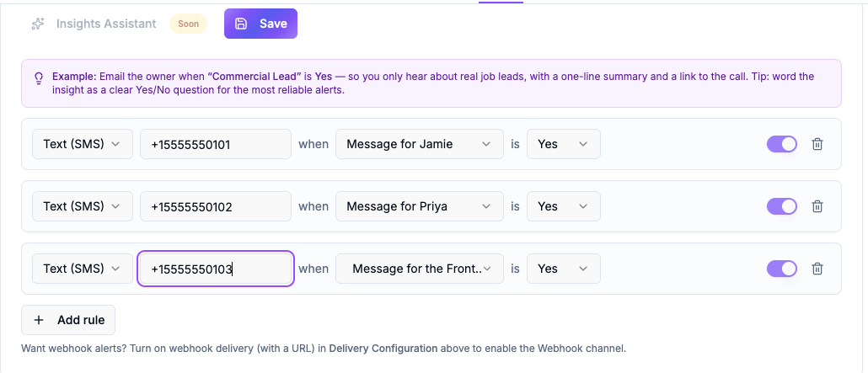Change the Yes value in Jamie rule
Screen dimensions: 868x373
564,144
